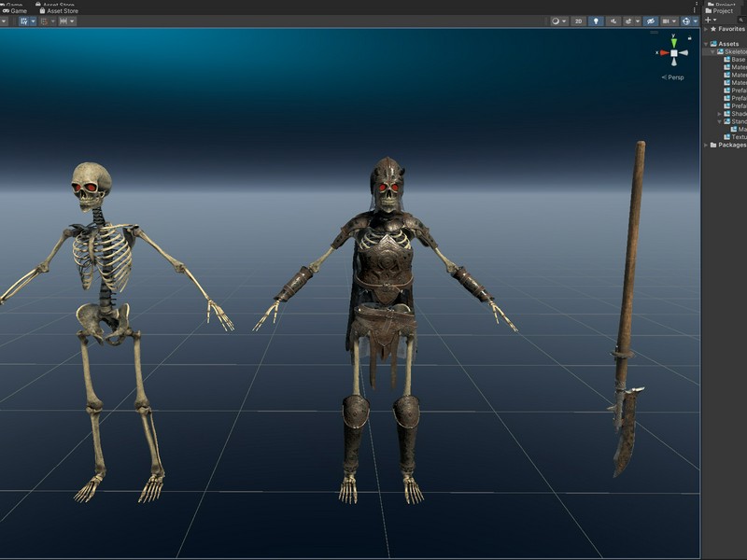Select the Project tab
This screenshot has width=747, height=560.
(x=719, y=10)
